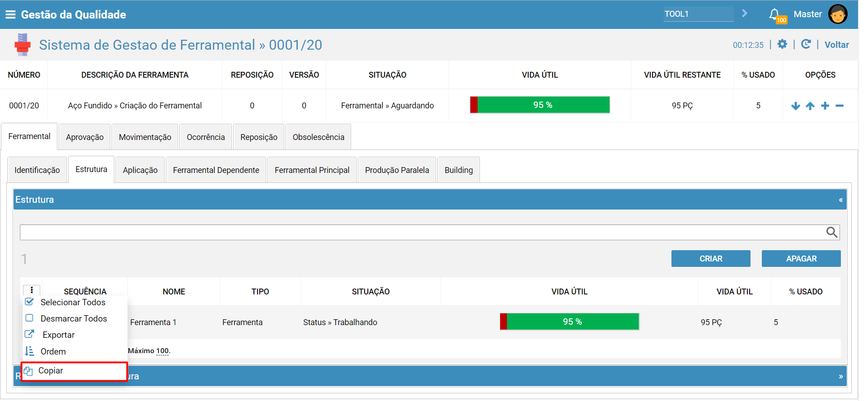Click the Ferramenta 1 row 95 % bar

(570, 322)
